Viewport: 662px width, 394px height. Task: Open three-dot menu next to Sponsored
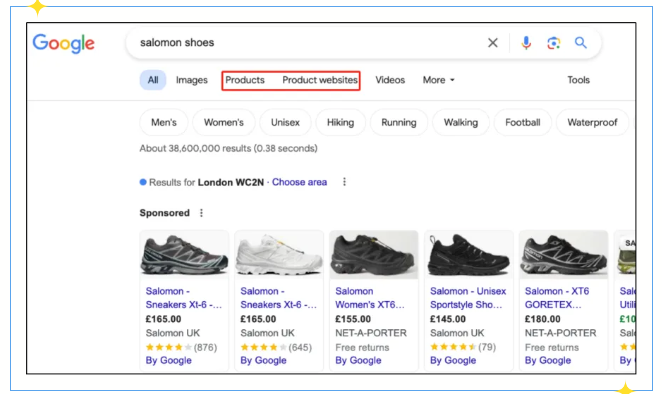pos(201,213)
